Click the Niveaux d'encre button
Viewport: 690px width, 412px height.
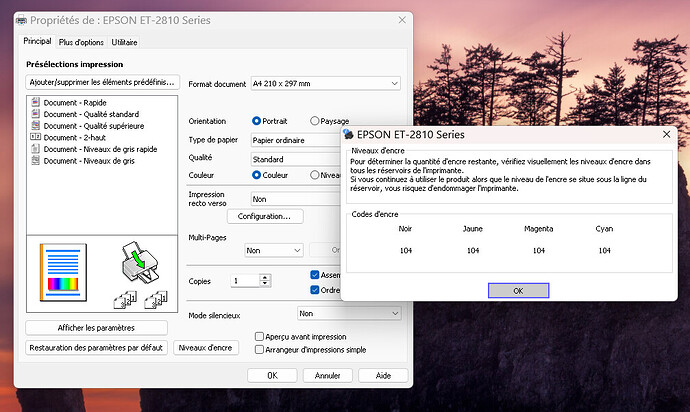[x=206, y=347]
